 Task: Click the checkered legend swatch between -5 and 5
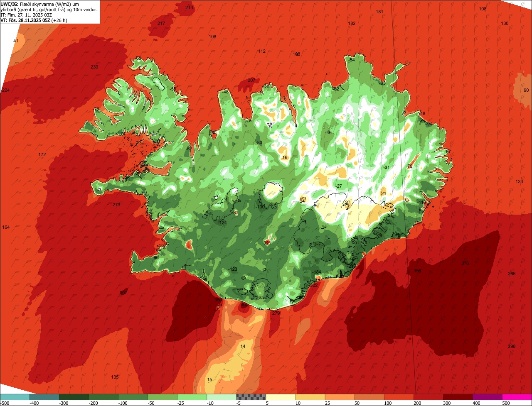tap(251, 397)
